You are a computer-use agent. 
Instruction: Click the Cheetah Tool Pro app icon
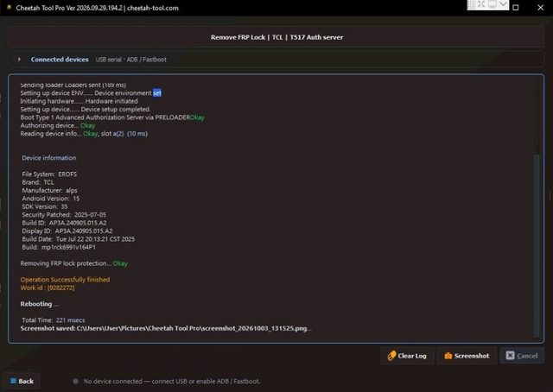9,8
